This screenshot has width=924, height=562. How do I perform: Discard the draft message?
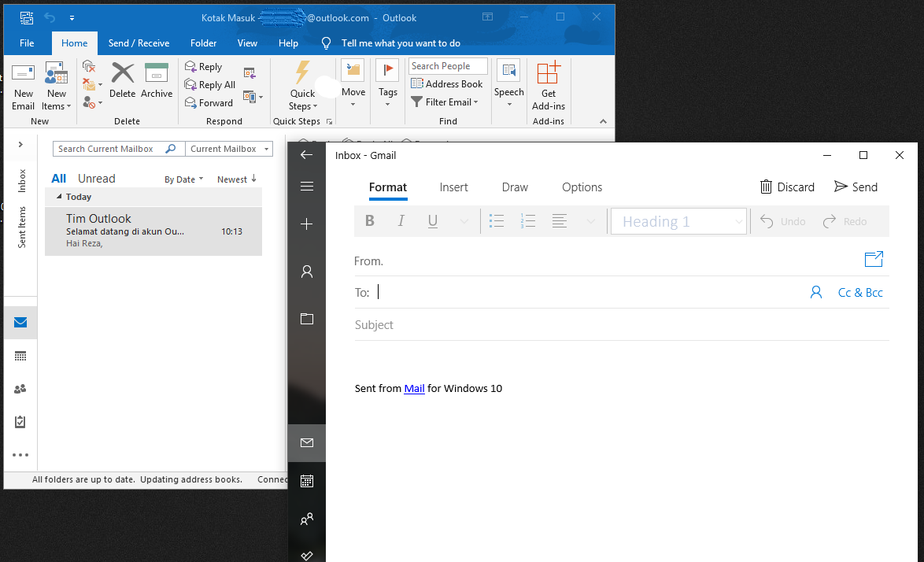(x=787, y=187)
